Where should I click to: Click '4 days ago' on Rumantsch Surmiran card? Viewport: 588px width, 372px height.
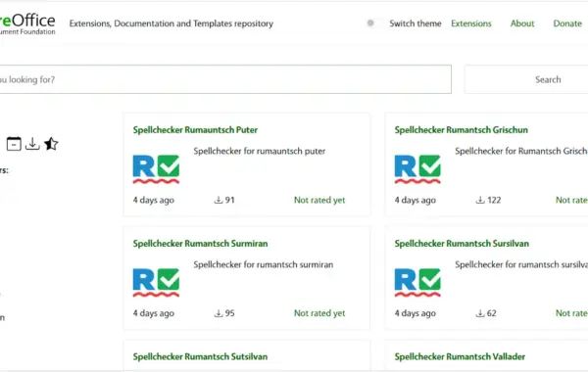click(154, 313)
